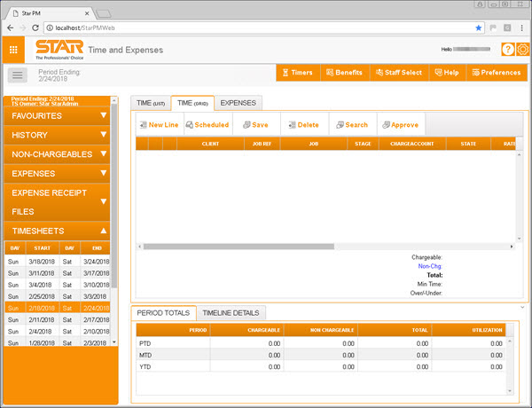Click the browser address bar

[x=264, y=27]
